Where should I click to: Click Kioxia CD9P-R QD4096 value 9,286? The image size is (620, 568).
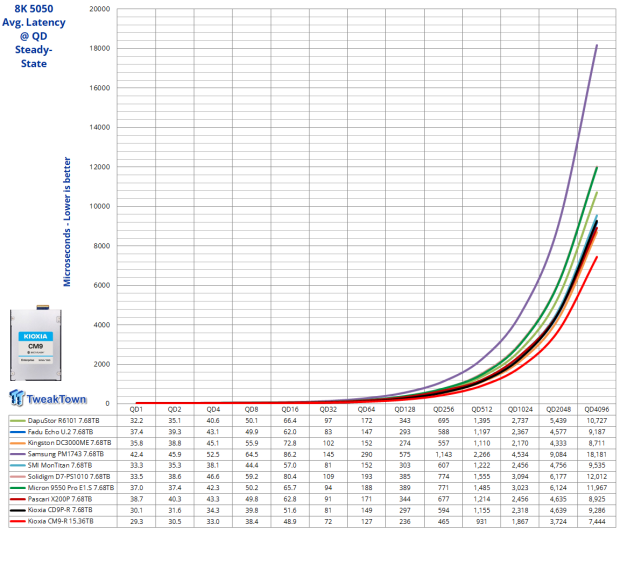(x=597, y=510)
